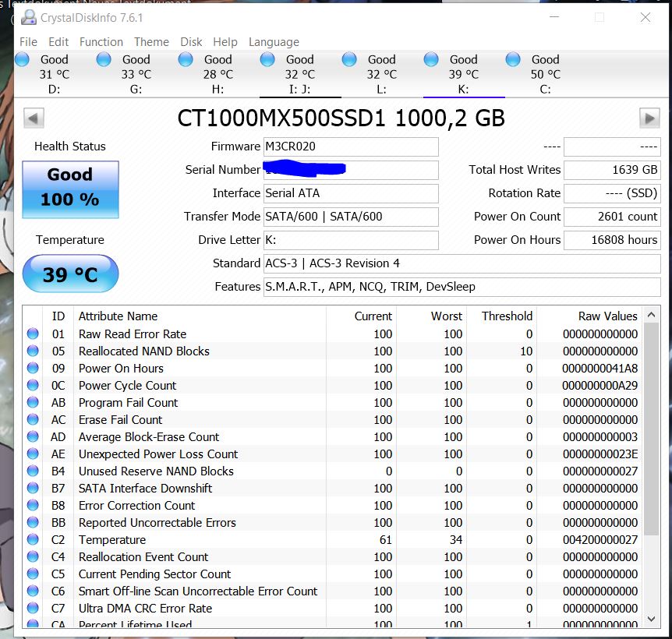Open the Edit menu
The height and width of the screenshot is (639, 672).
pyautogui.click(x=58, y=42)
